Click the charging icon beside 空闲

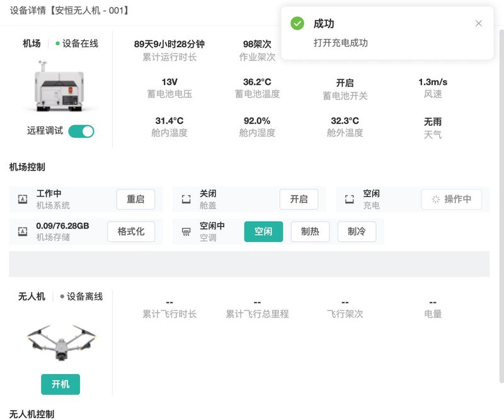click(350, 200)
